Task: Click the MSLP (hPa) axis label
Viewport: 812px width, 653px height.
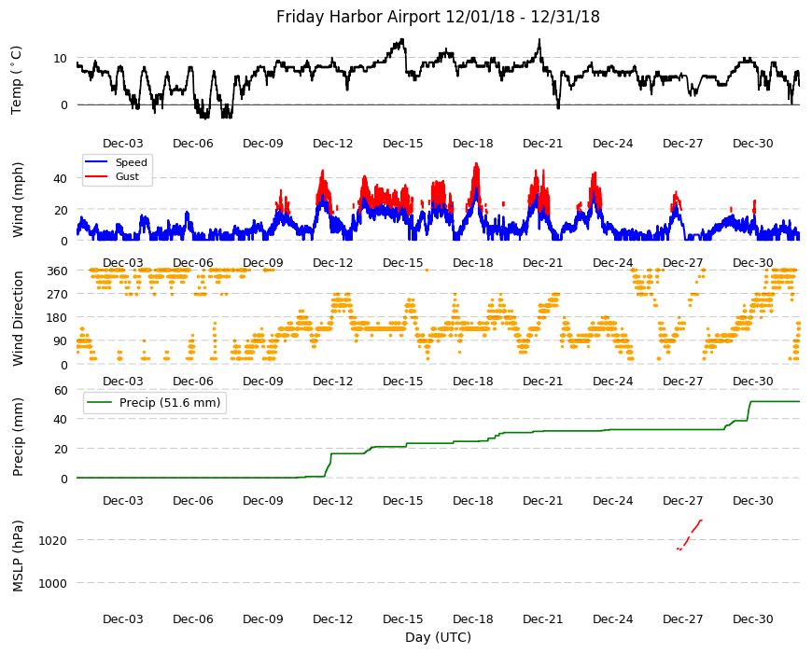Action: coord(18,556)
